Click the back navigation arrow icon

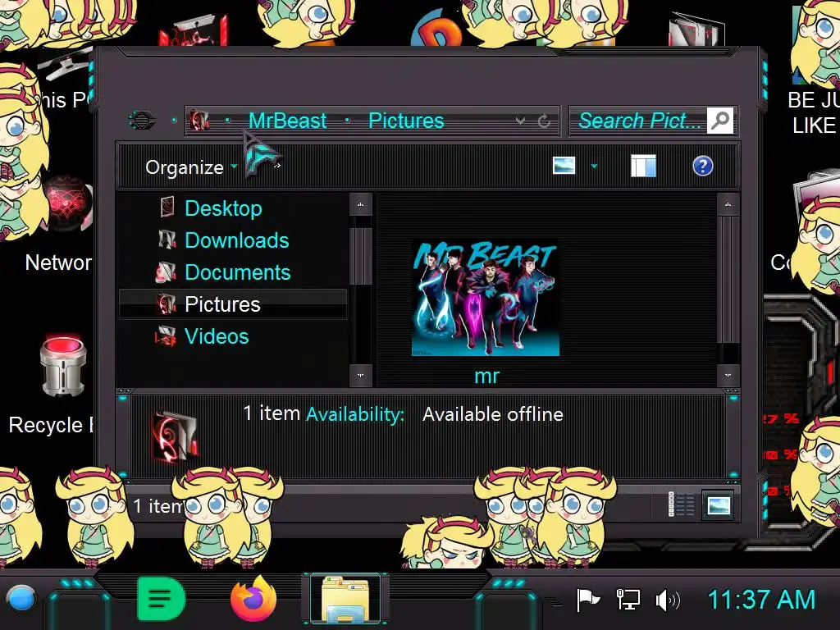point(143,120)
